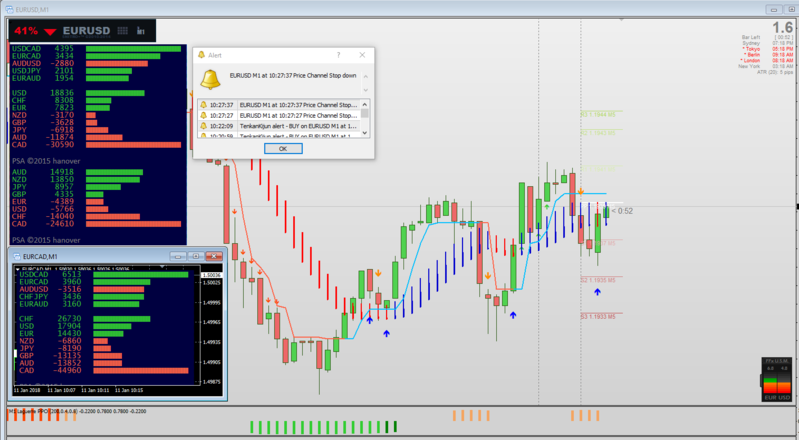Click the 1.50025 price label in EURCAD window
The height and width of the screenshot is (440, 799).
(211, 282)
